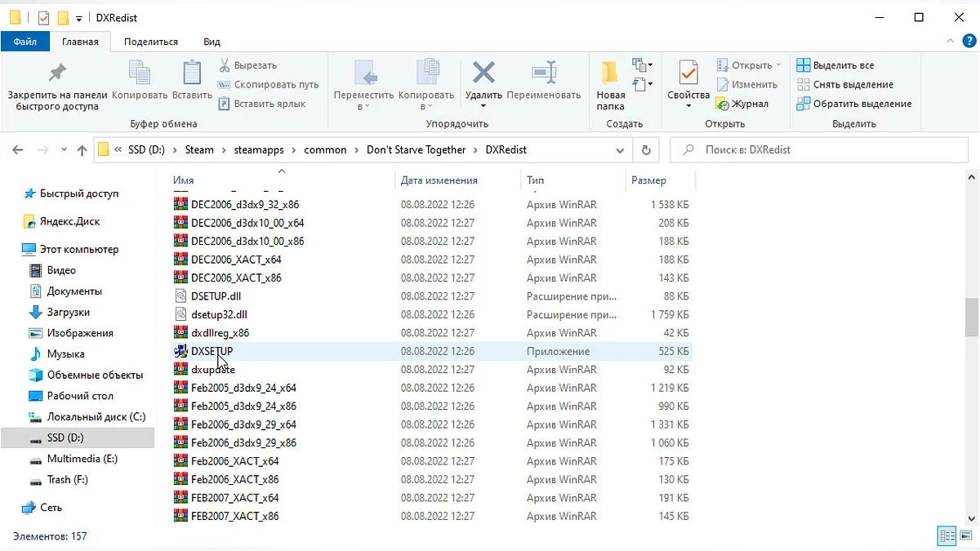The height and width of the screenshot is (551, 980).
Task: Open the Файл menu tab
Action: click(25, 42)
